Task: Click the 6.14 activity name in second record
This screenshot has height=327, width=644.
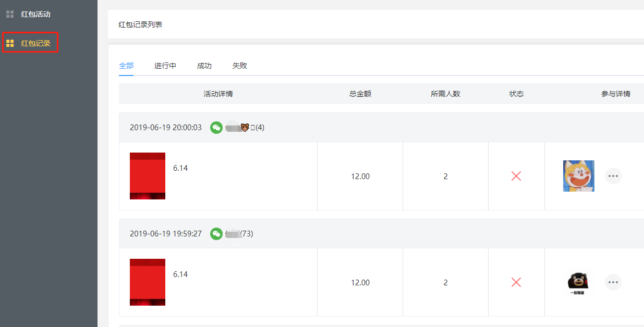Action: coord(180,274)
